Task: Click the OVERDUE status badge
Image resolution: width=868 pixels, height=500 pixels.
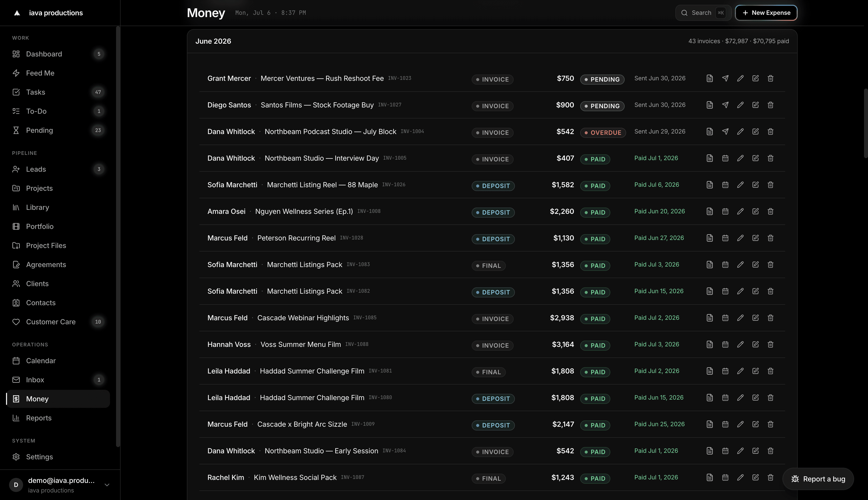Action: pyautogui.click(x=603, y=133)
